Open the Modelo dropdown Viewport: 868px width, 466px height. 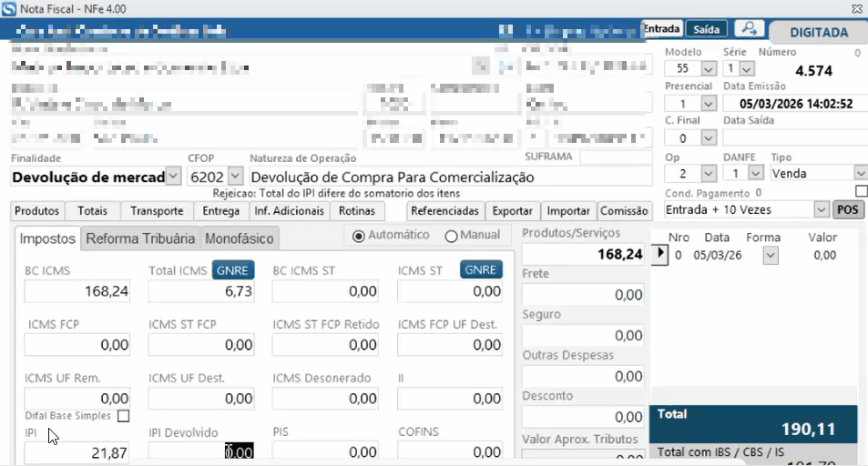click(709, 68)
